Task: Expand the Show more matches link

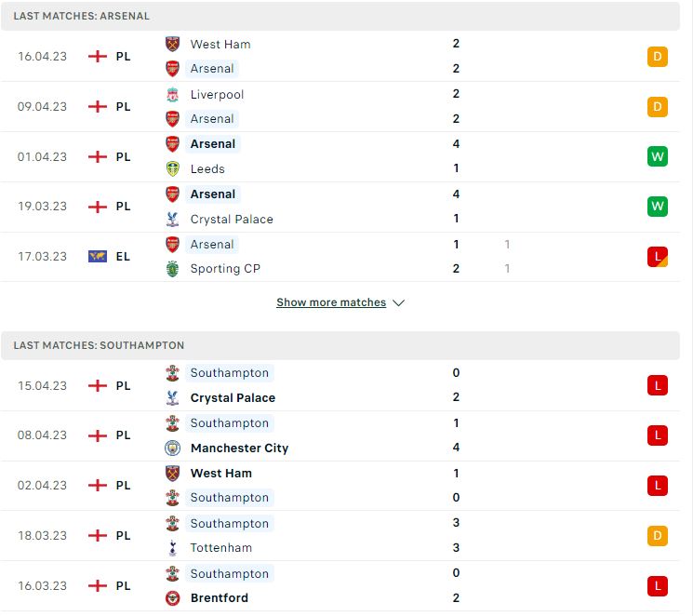Action: [331, 302]
